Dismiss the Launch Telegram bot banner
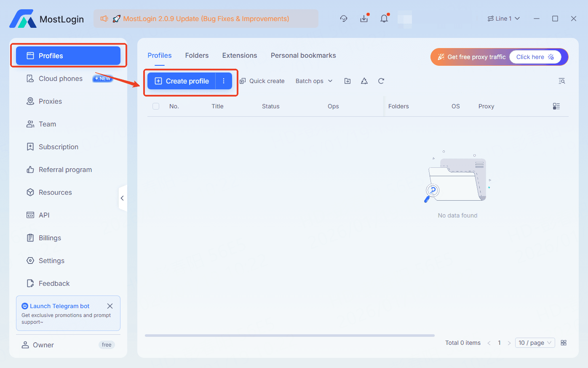Viewport: 588px width, 368px height. (x=110, y=306)
